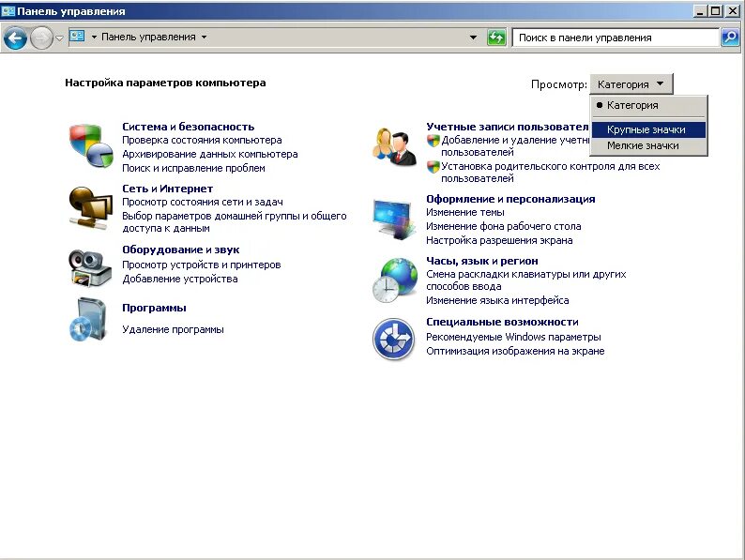Click shield icon next to Добавление и удаление
This screenshot has width=745, height=560.
[433, 141]
